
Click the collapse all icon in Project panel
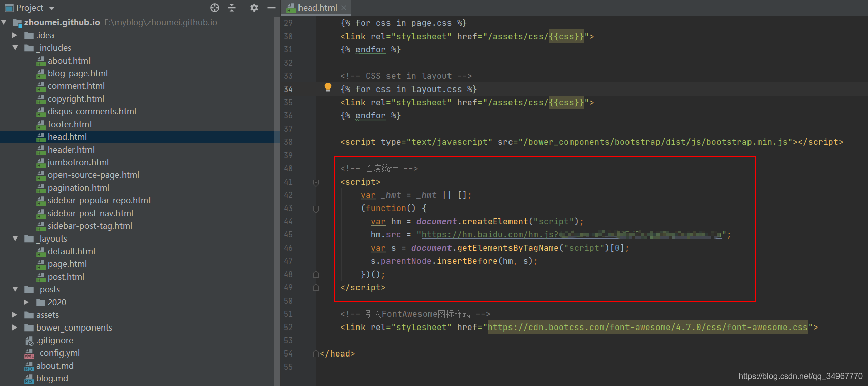pos(232,8)
